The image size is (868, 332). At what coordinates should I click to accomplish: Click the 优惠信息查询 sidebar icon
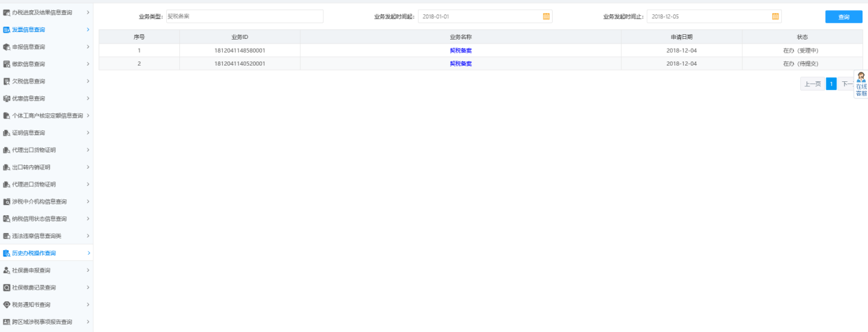(6, 98)
